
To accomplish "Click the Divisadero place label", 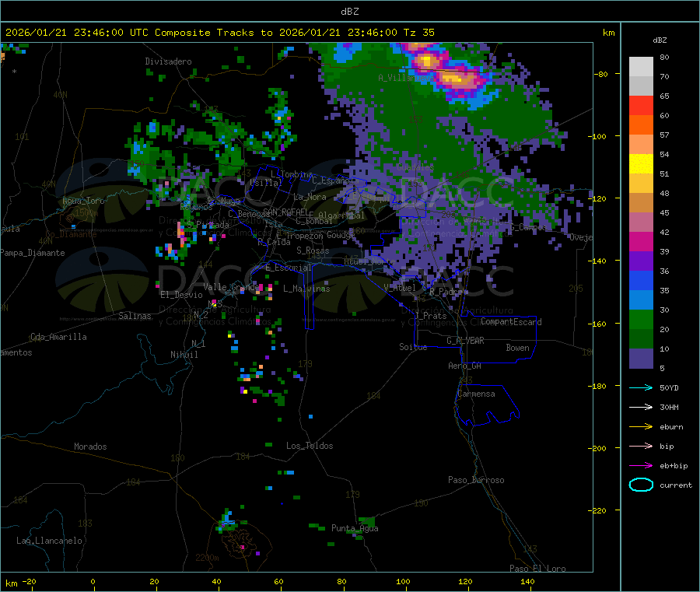I will pos(168,61).
